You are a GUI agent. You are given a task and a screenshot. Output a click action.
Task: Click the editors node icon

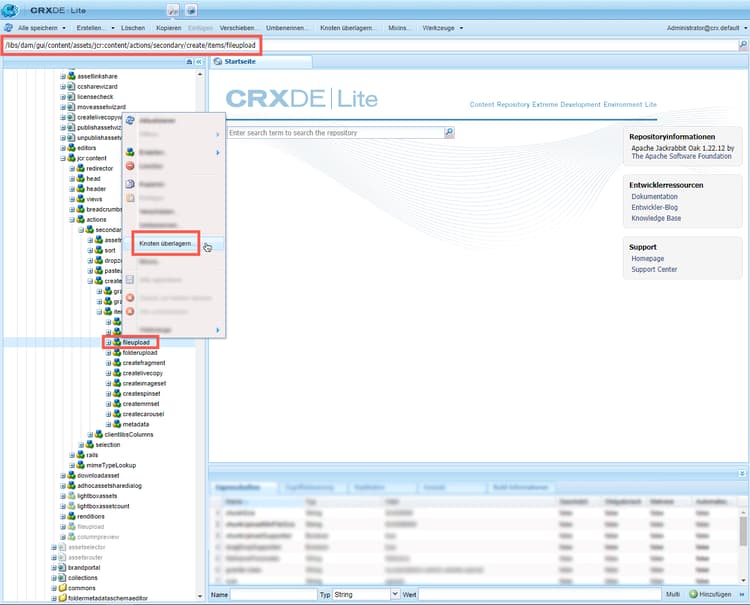71,148
